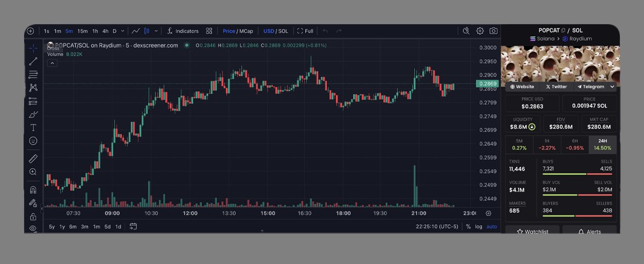Select the 6H stats tab
This screenshot has width=644, height=264.
point(575,145)
